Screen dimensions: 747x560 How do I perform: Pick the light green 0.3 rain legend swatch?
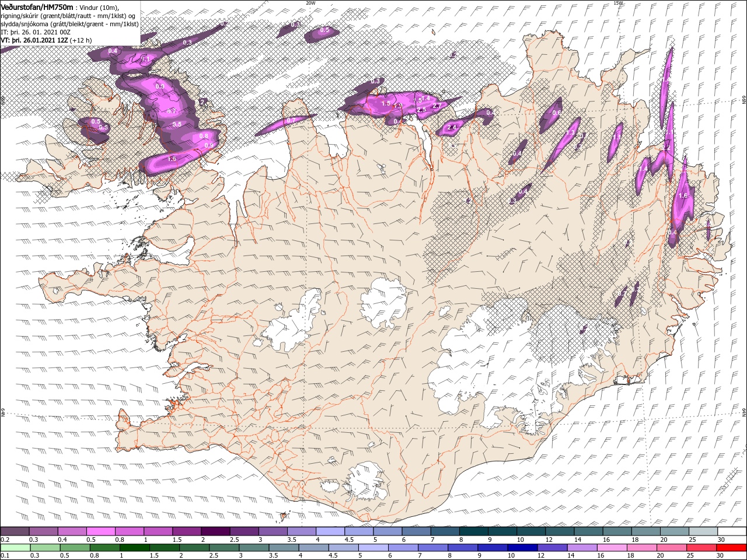45,548
